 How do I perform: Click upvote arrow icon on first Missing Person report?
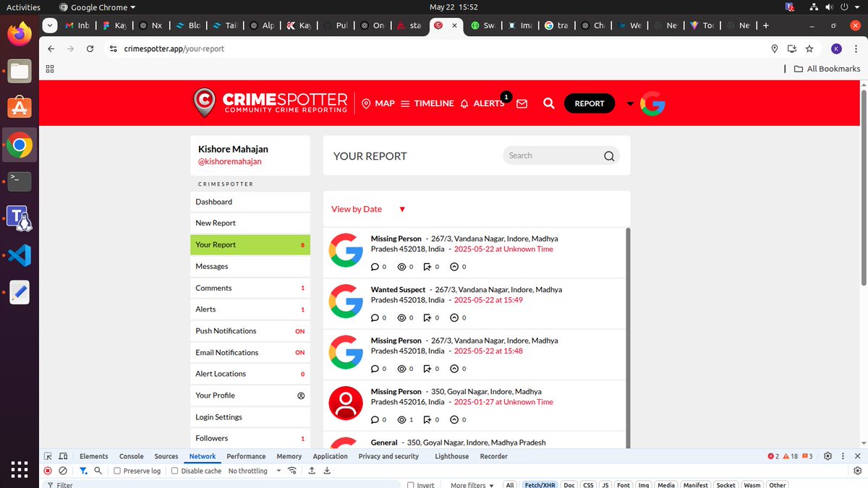[x=454, y=267]
